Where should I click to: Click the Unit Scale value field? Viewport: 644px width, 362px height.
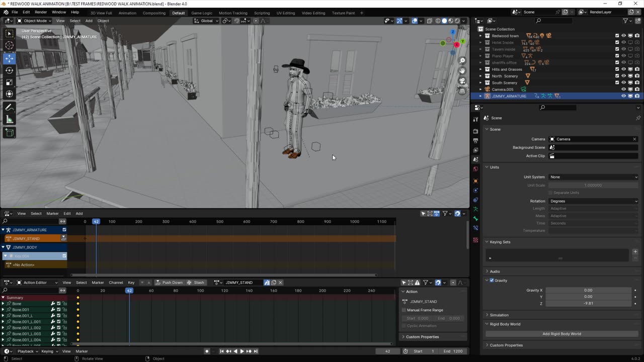(594, 185)
